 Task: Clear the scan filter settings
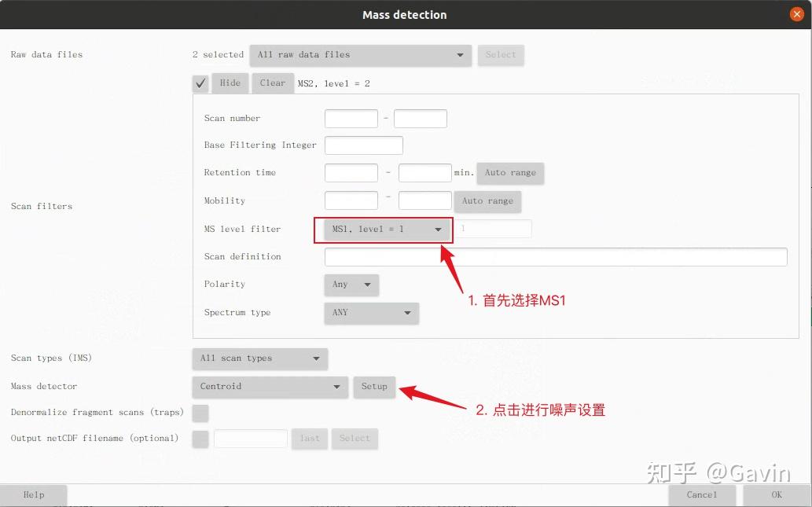[x=273, y=83]
